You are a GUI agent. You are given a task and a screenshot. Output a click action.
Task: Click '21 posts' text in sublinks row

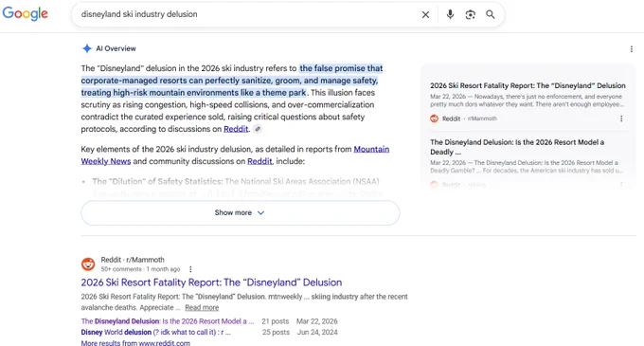[276, 321]
